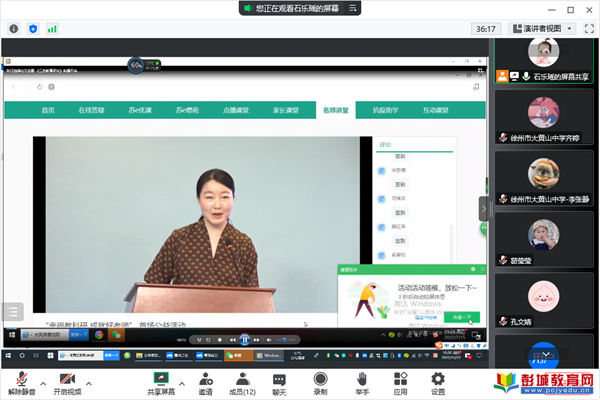Rewind using the media rewind button

pos(233,340)
